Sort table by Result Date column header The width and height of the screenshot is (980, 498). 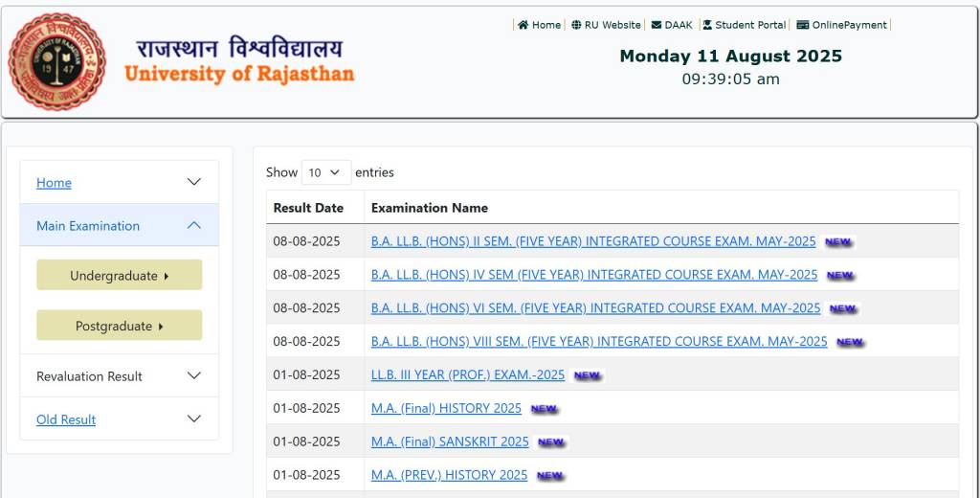click(308, 208)
